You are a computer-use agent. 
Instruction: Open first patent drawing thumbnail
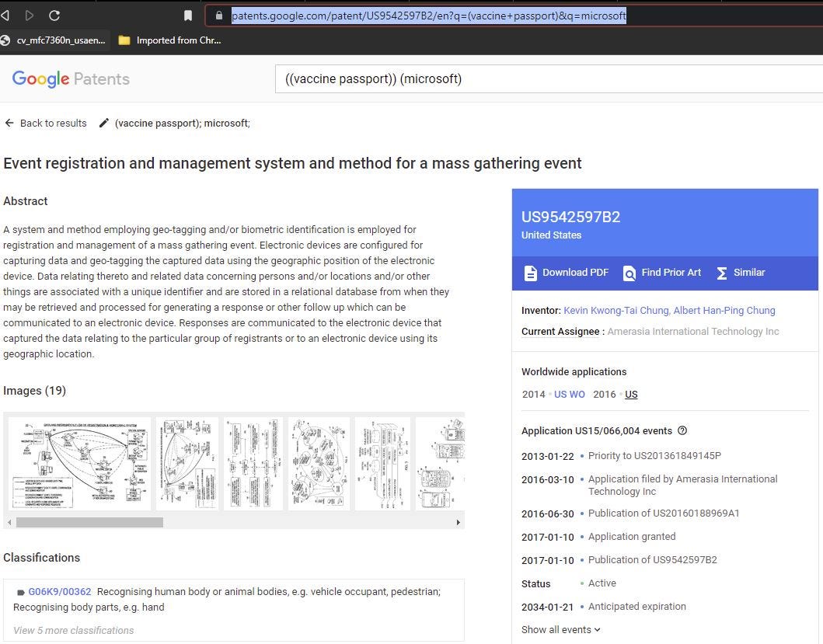click(79, 464)
